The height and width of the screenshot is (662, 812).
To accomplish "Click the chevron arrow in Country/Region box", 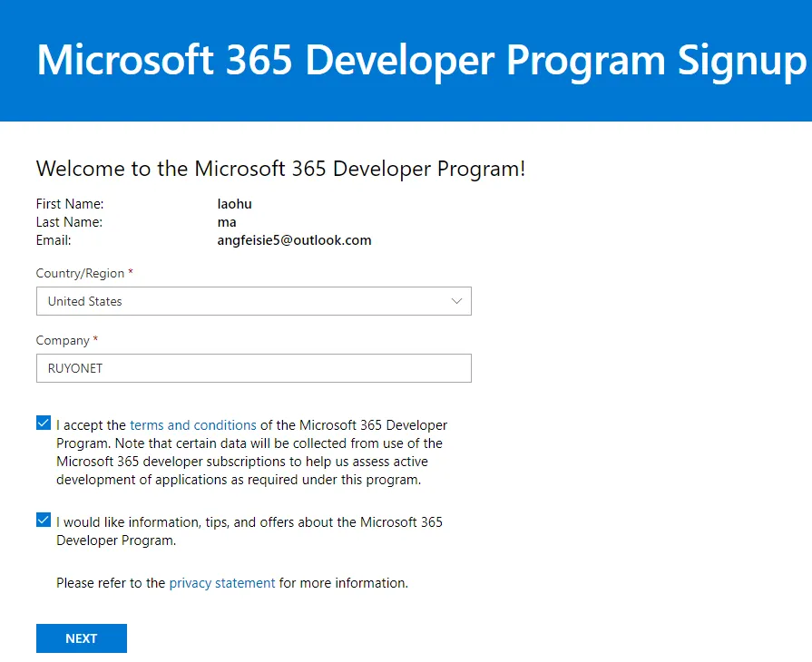I will click(457, 301).
